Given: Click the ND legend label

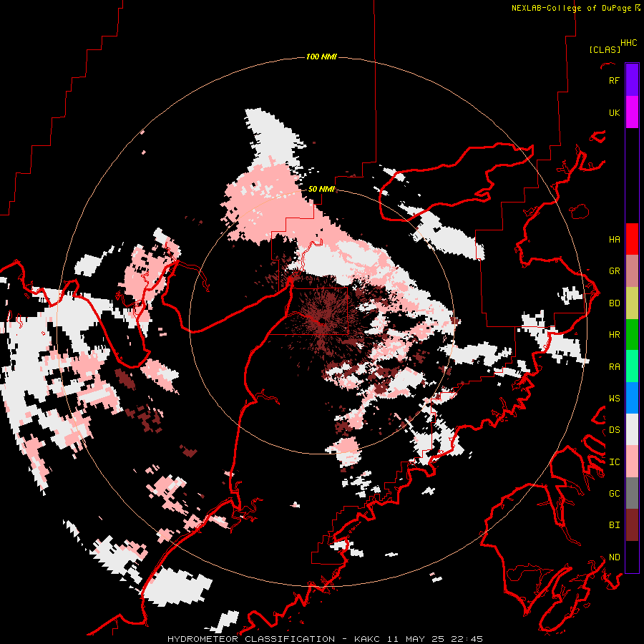Looking at the screenshot, I should tap(614, 557).
